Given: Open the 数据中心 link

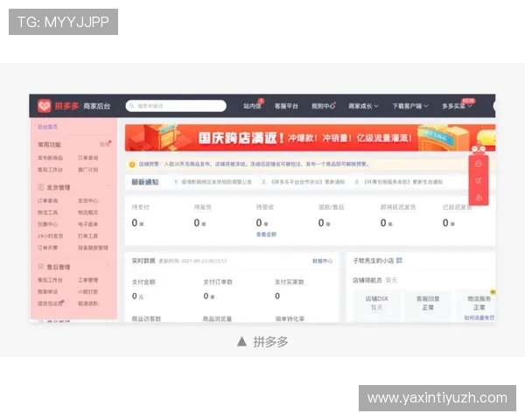Looking at the screenshot, I should tap(322, 261).
